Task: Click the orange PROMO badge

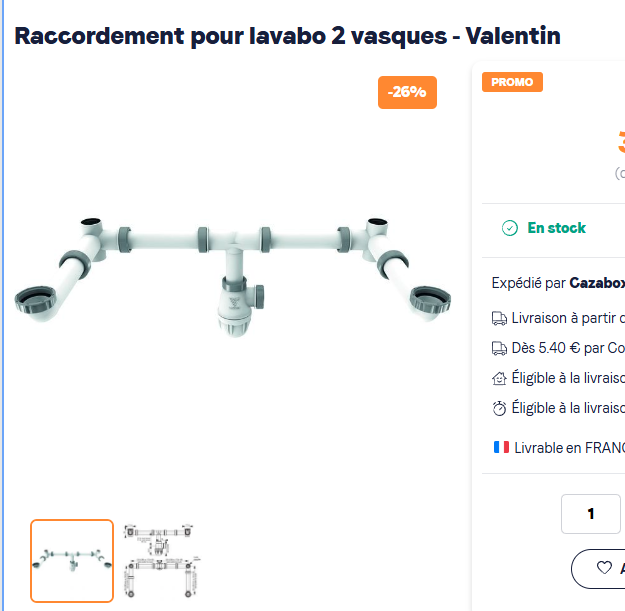Action: (512, 82)
